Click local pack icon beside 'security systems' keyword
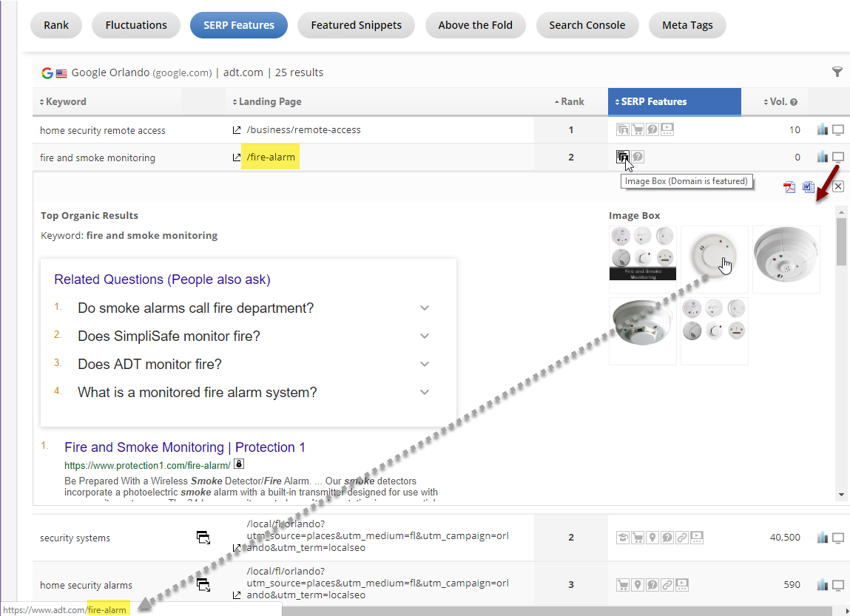 [x=203, y=538]
